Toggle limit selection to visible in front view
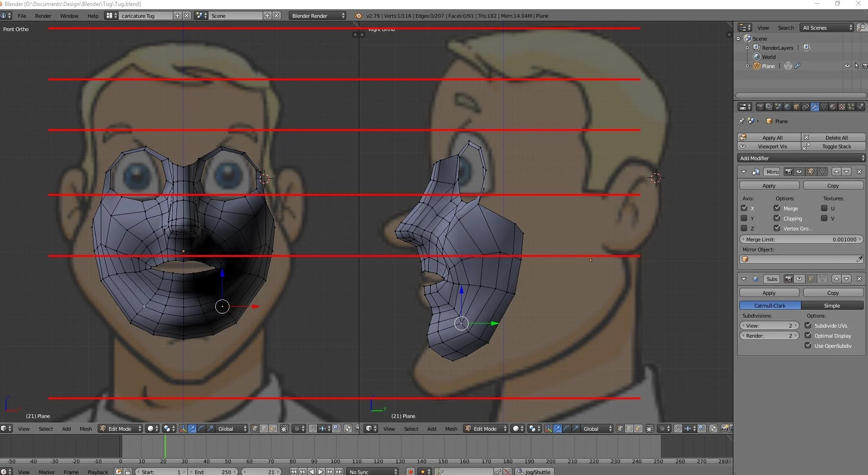This screenshot has height=475, width=868. click(x=284, y=428)
